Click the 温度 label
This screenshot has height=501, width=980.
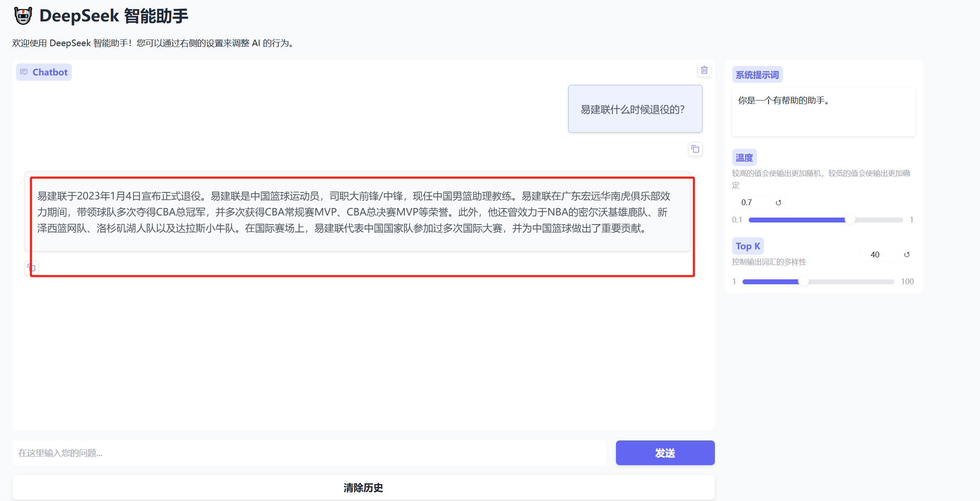744,158
